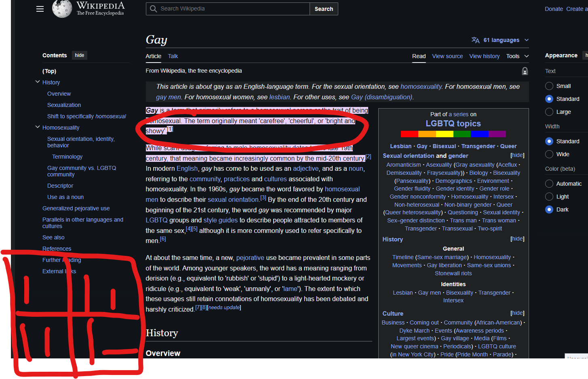Click the Wikipedia globe logo

coord(62,9)
